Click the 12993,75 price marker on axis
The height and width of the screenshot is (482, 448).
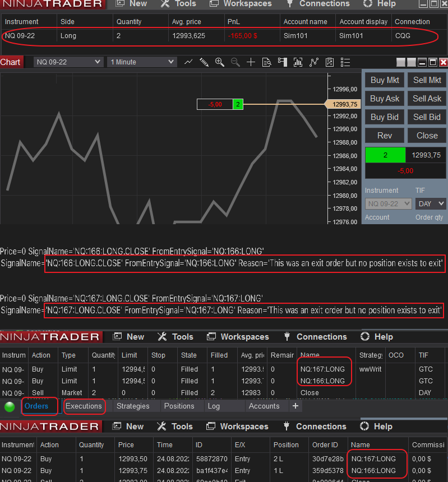343,104
